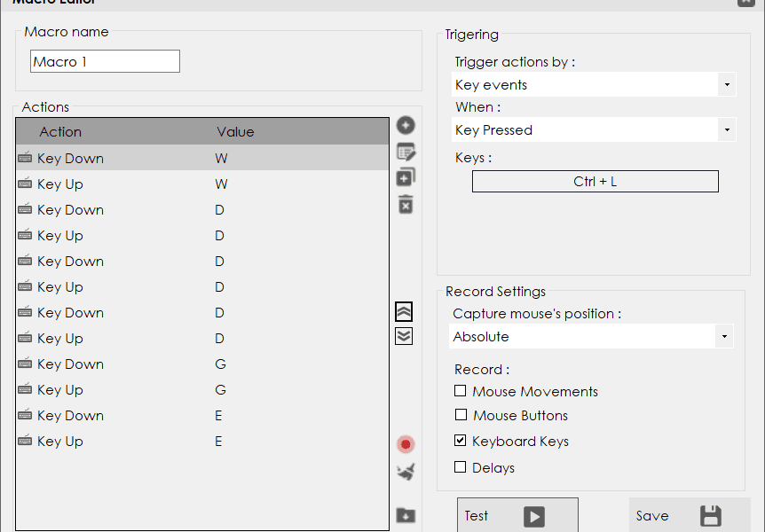Viewport: 765px width, 532px height.
Task: Click the add action plus icon
Action: pyautogui.click(x=406, y=126)
